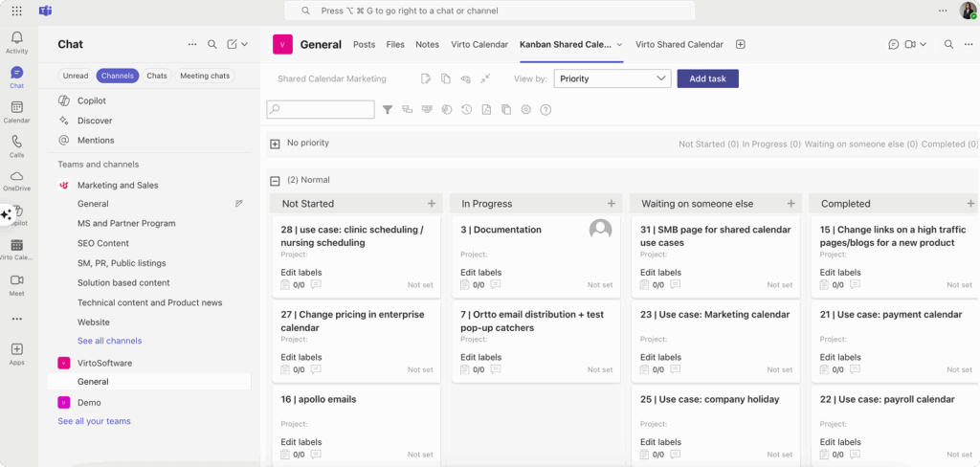This screenshot has width=980, height=467.
Task: Open the app launcher grid icon
Action: (x=17, y=11)
